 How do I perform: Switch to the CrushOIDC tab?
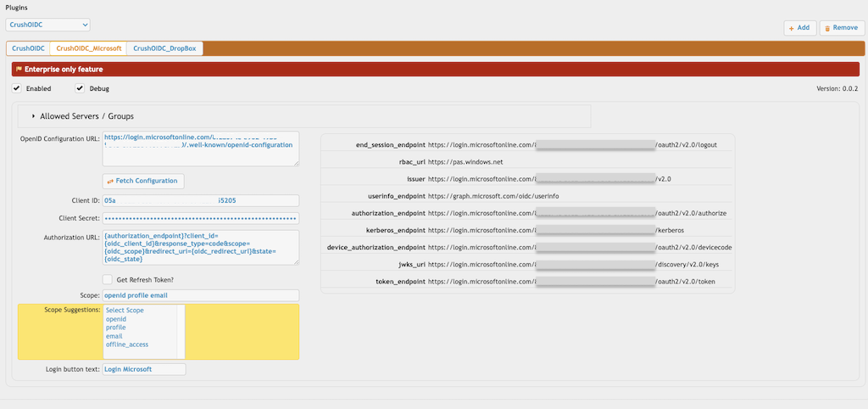click(x=28, y=48)
